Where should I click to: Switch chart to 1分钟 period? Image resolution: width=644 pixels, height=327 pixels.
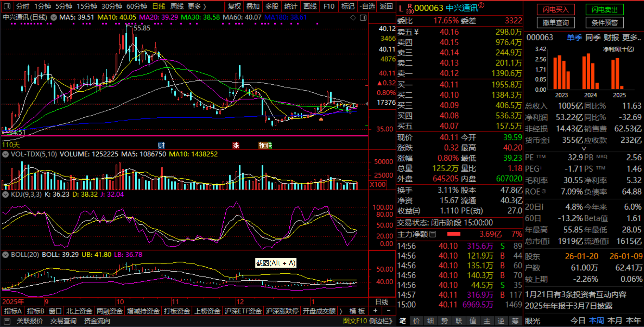[x=43, y=6]
